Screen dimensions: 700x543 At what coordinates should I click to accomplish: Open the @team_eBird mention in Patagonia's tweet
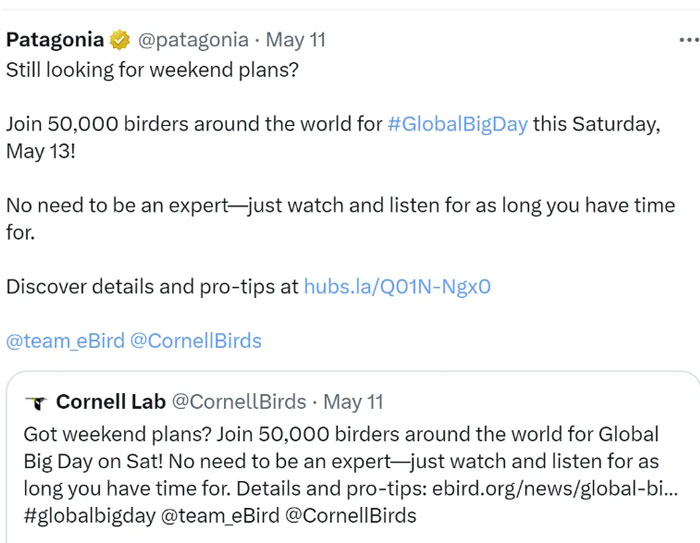65,341
